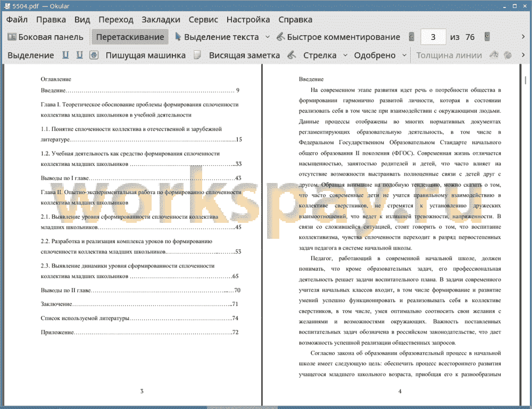Screen dimensions: 532x409
Task: Click the page number field showing 3
Action: coord(433,37)
